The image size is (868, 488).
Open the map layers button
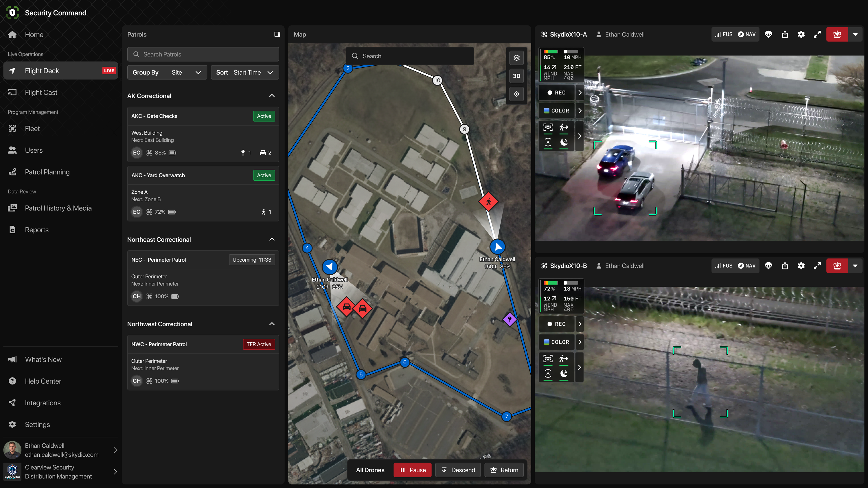516,58
